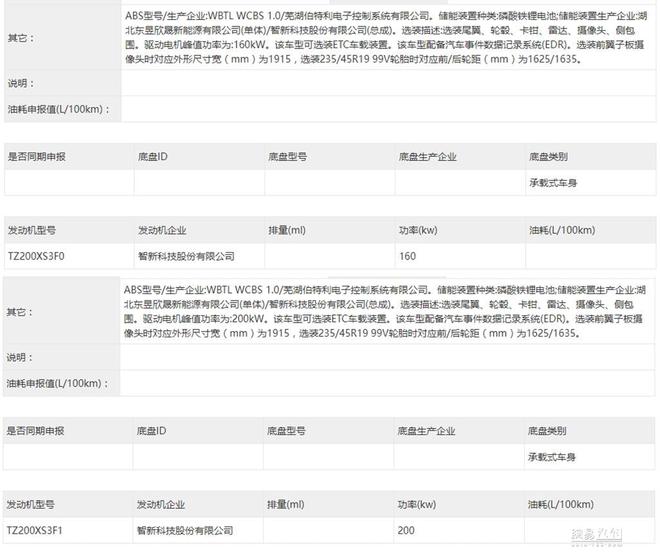Click 油耗(L/100km) header in the TZ200XS3F0 table
Screen dimensions: 660x560
tap(562, 230)
